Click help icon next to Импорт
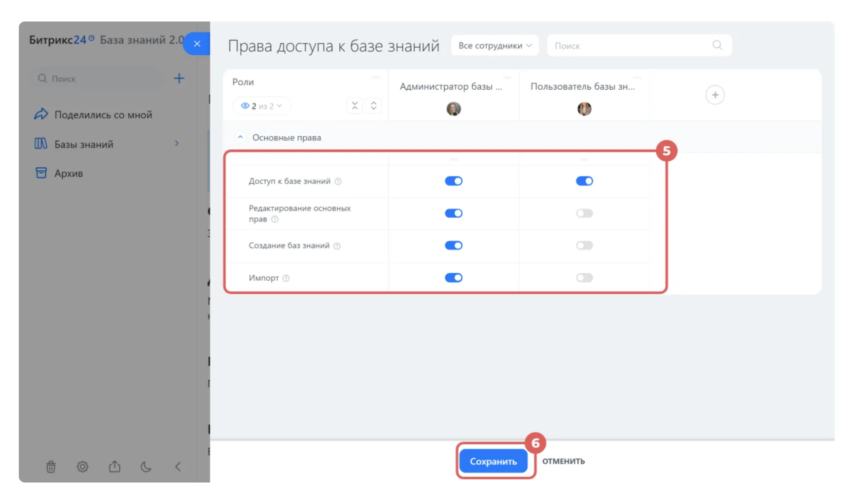 (286, 278)
